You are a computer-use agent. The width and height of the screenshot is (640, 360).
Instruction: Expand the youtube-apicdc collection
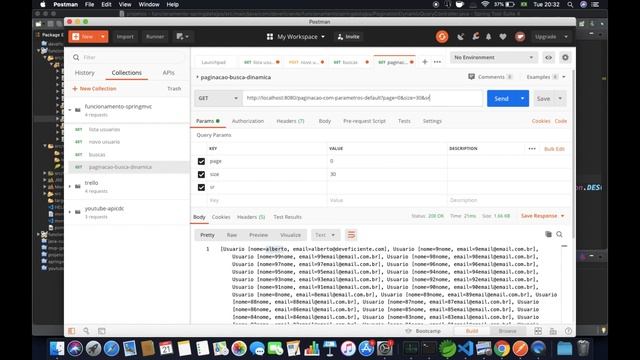(x=69, y=212)
